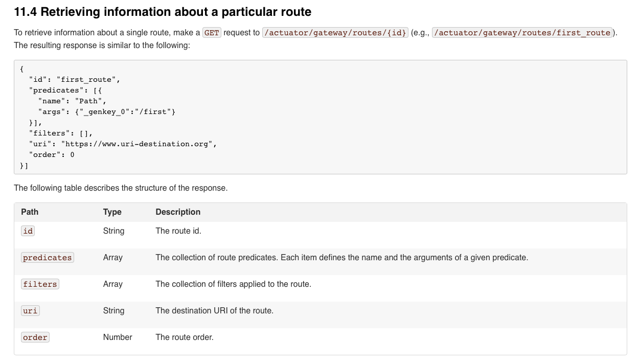Click the Path column header
Image resolution: width=639 pixels, height=364 pixels.
[x=30, y=212]
